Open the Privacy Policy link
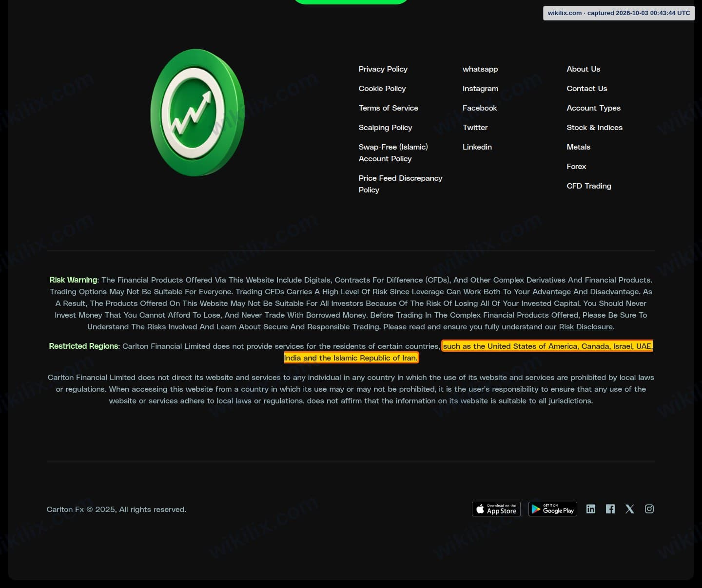The image size is (702, 588). pyautogui.click(x=383, y=69)
